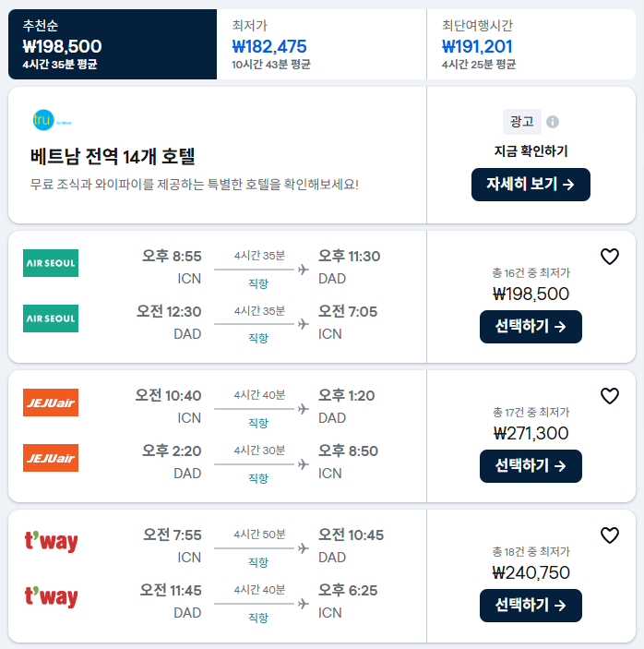644x649 pixels.
Task: Click the Jeju Air return flight logo
Action: [x=51, y=458]
